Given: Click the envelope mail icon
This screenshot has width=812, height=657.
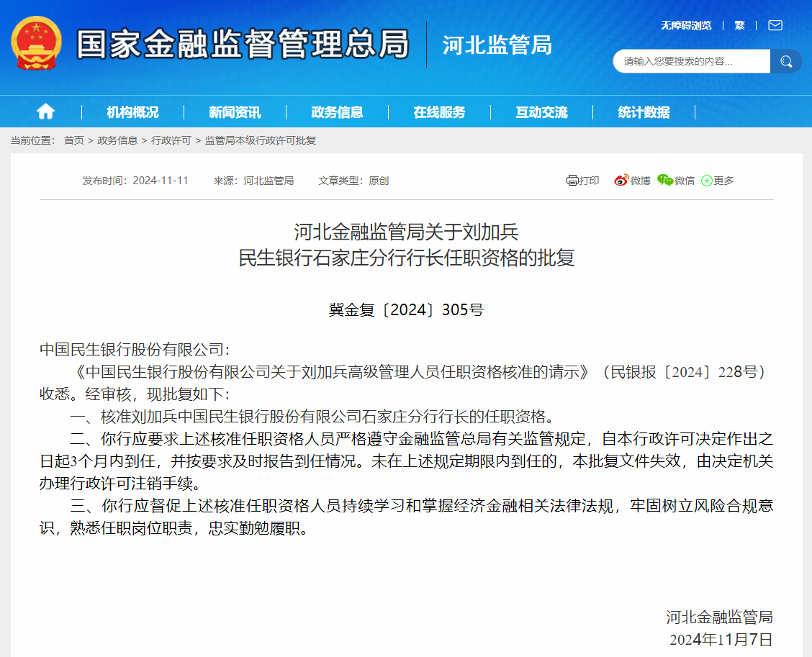Looking at the screenshot, I should pyautogui.click(x=775, y=25).
